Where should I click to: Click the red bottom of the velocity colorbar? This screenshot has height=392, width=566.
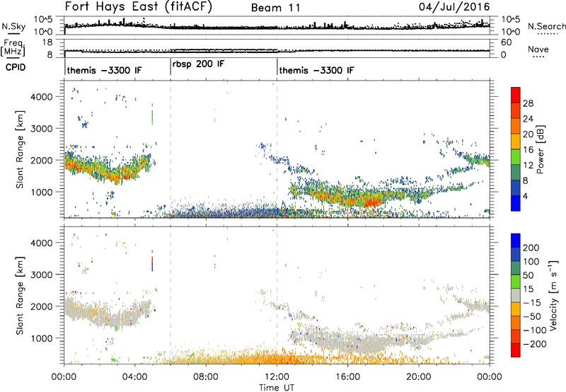[x=516, y=350]
